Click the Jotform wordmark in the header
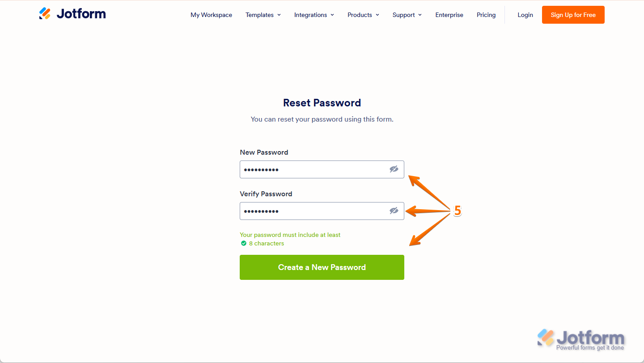The height and width of the screenshot is (363, 644). click(x=81, y=14)
